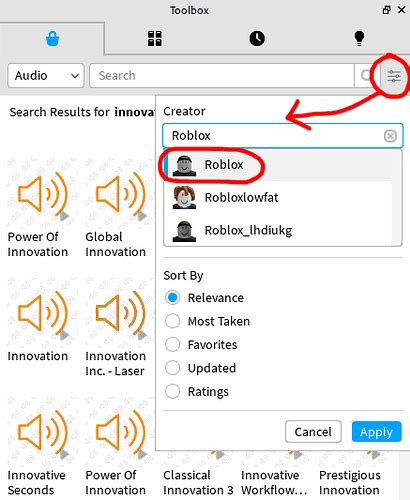Select the Innovation audio thumbnail
Viewport: 410px width, 500px height.
pyautogui.click(x=42, y=313)
